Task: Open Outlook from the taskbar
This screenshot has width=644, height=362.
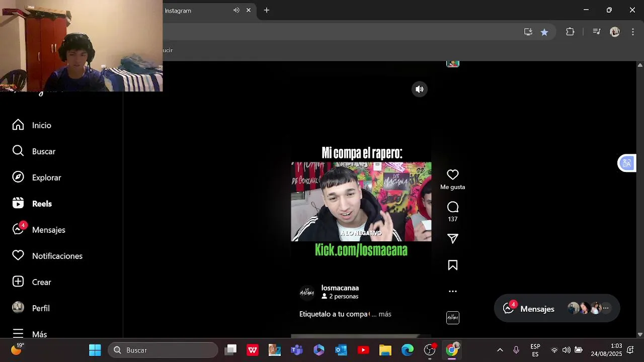Action: pyautogui.click(x=341, y=350)
